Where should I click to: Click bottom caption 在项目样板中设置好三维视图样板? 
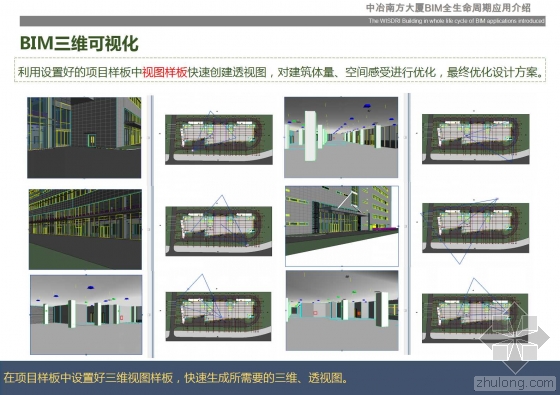[x=88, y=378]
